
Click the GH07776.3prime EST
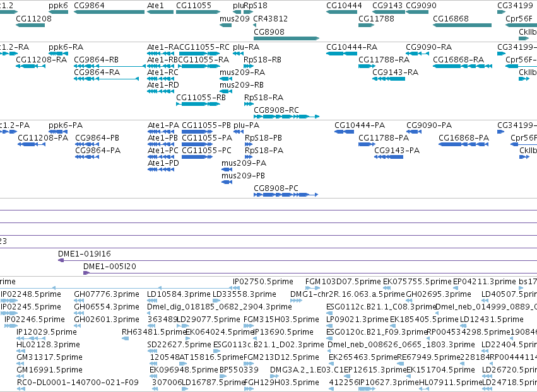point(79,301)
